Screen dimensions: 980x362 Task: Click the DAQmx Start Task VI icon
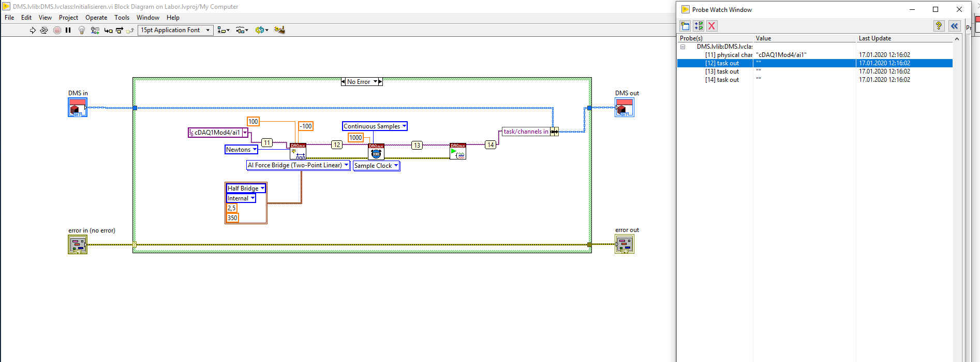pos(458,151)
